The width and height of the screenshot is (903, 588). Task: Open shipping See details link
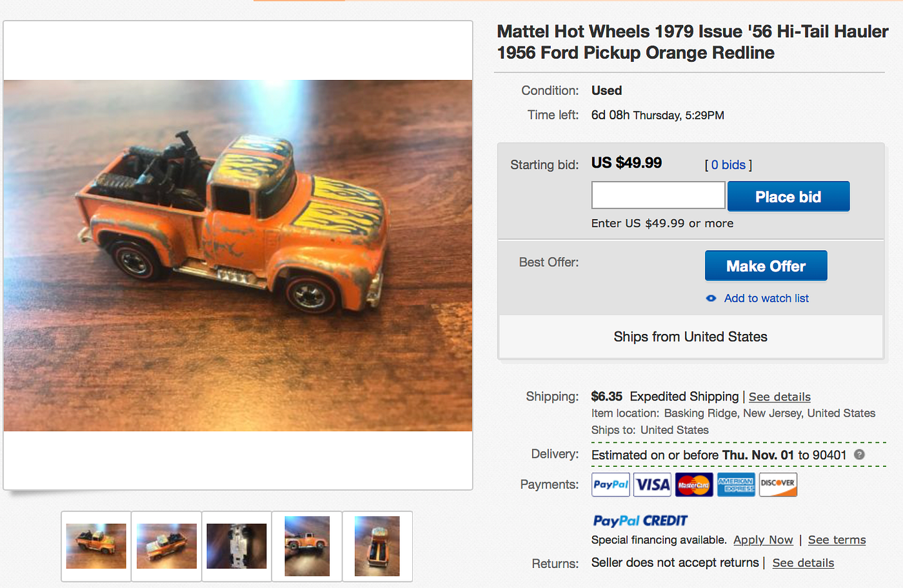[779, 397]
